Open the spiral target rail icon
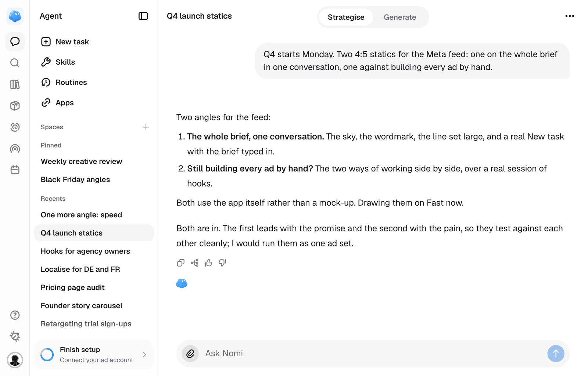 (15, 127)
